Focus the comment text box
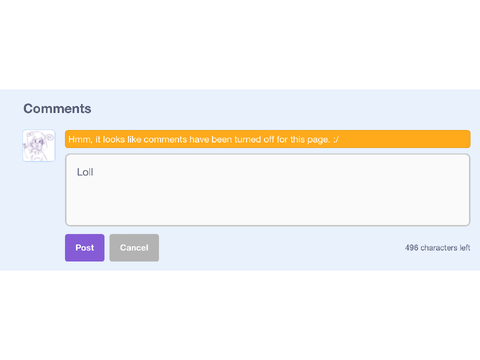 (x=268, y=190)
